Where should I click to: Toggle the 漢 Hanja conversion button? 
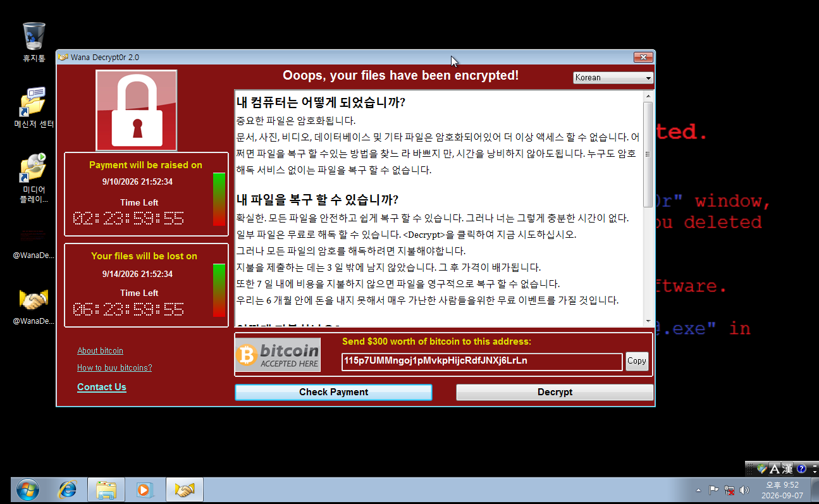click(787, 469)
